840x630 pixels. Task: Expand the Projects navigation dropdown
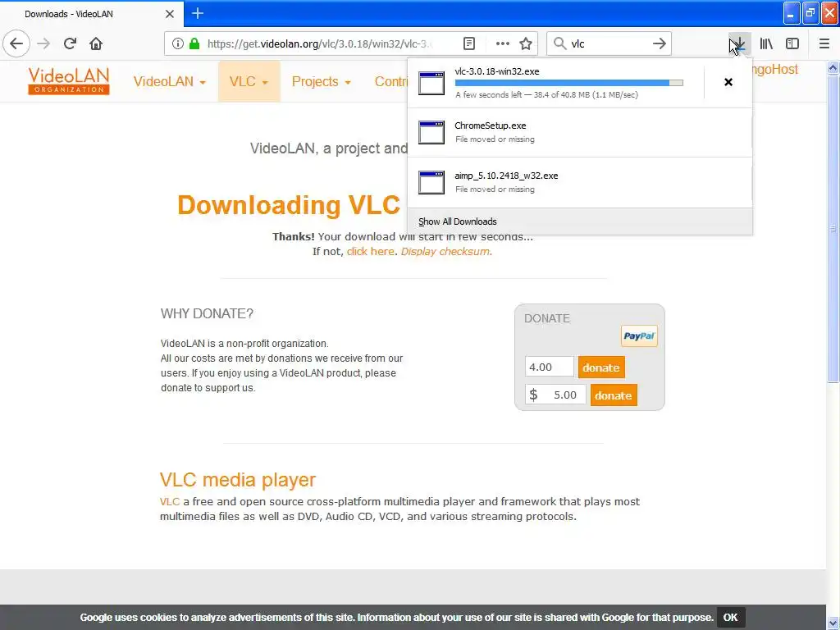click(x=321, y=81)
